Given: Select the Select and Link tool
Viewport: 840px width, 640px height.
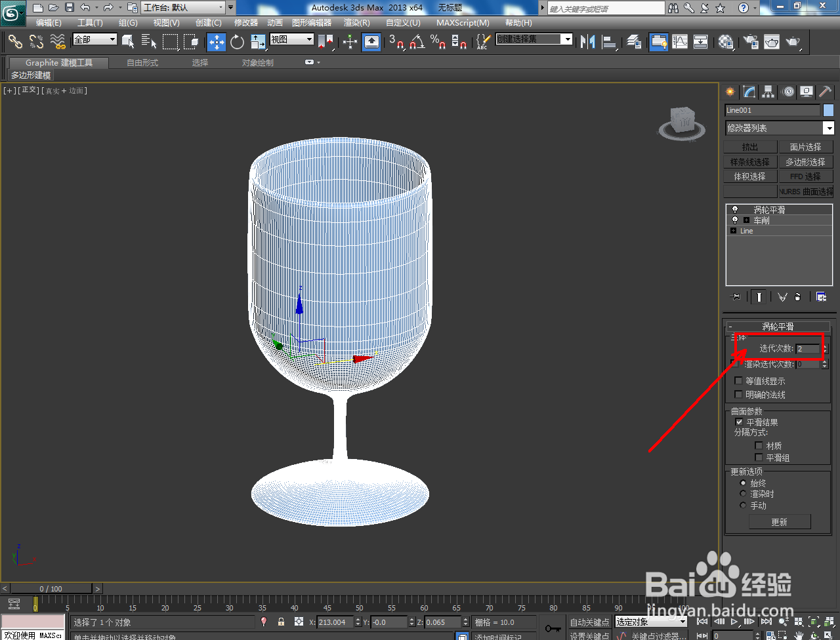Looking at the screenshot, I should pyautogui.click(x=14, y=42).
